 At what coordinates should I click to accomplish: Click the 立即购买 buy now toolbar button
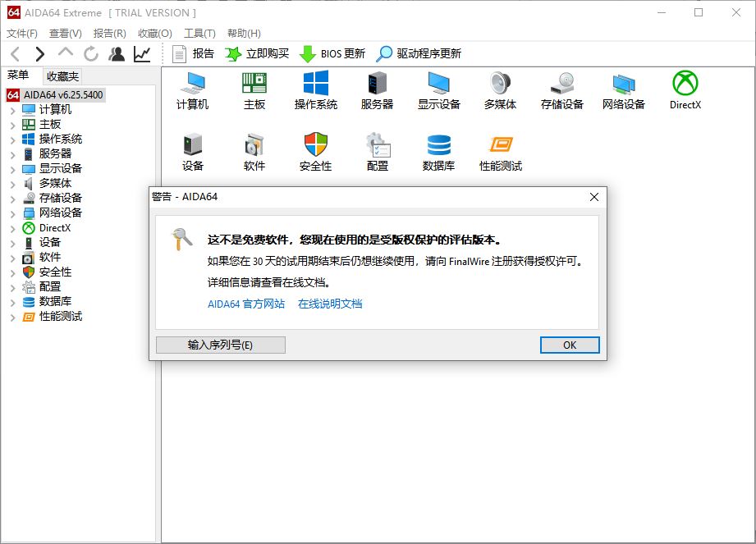click(x=257, y=54)
